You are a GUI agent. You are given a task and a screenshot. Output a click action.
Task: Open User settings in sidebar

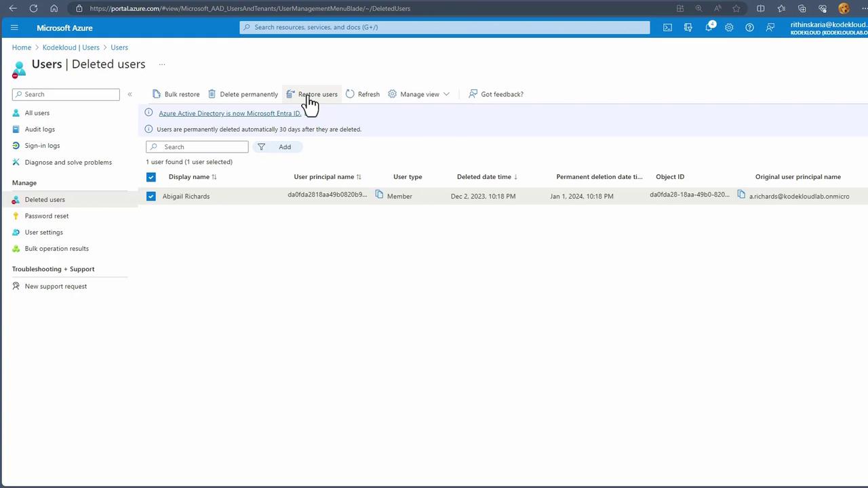click(44, 232)
